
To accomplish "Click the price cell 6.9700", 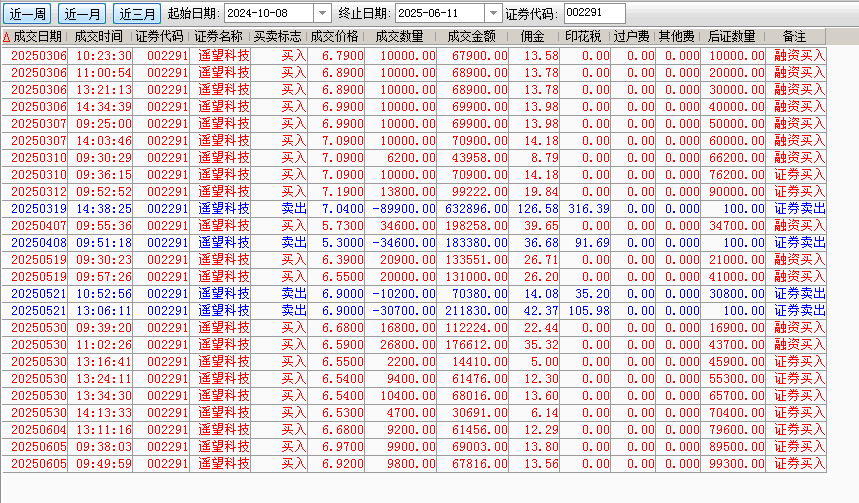I will (342, 447).
